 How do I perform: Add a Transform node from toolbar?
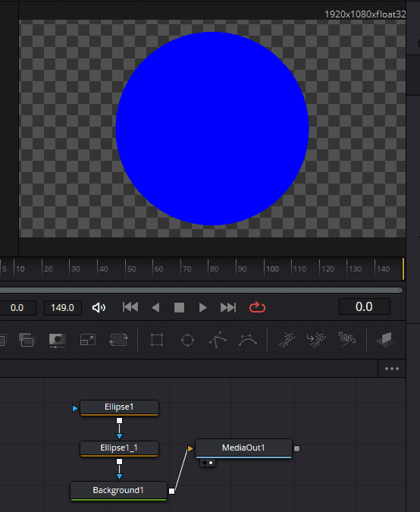[x=118, y=340]
